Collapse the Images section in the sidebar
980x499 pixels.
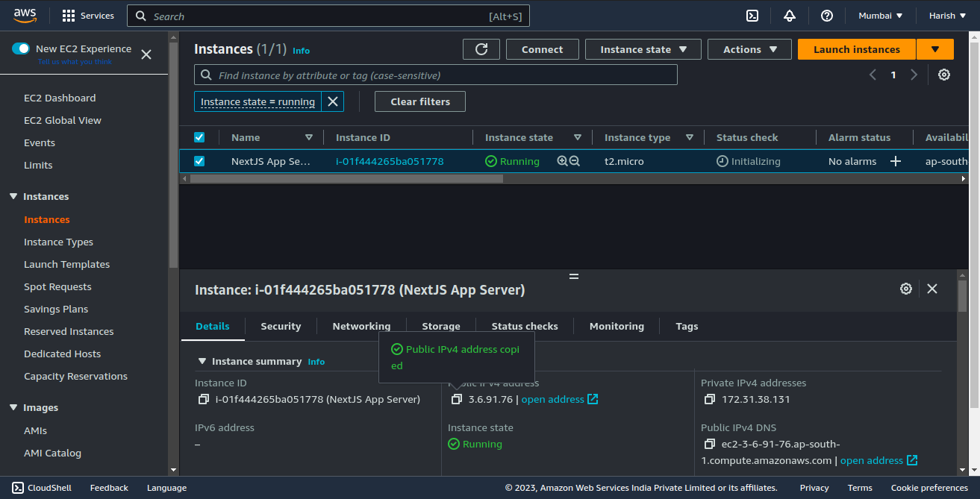(x=13, y=407)
